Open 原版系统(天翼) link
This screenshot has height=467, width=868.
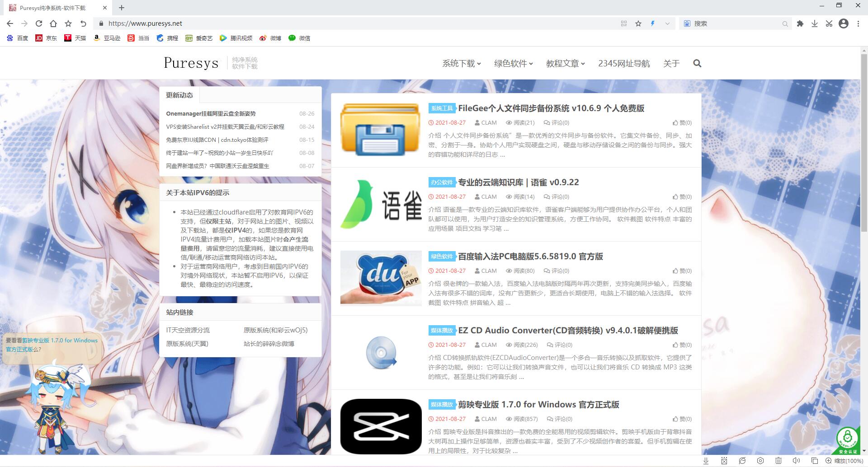[187, 344]
